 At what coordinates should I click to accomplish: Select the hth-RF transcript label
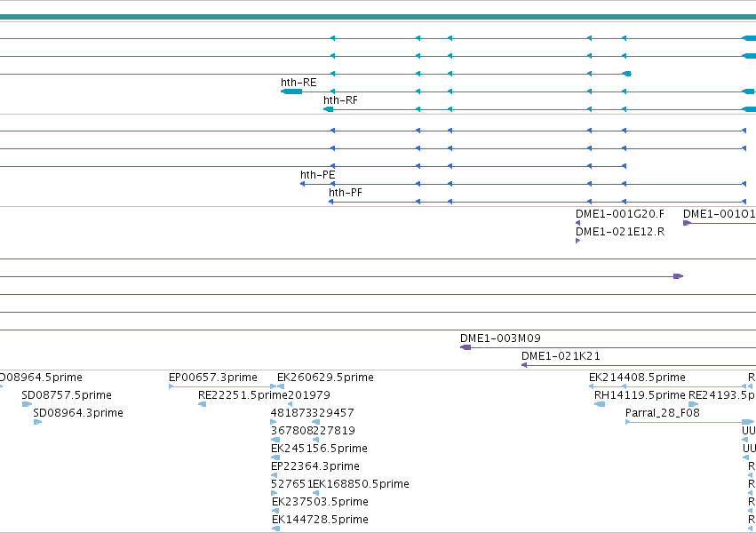point(340,100)
